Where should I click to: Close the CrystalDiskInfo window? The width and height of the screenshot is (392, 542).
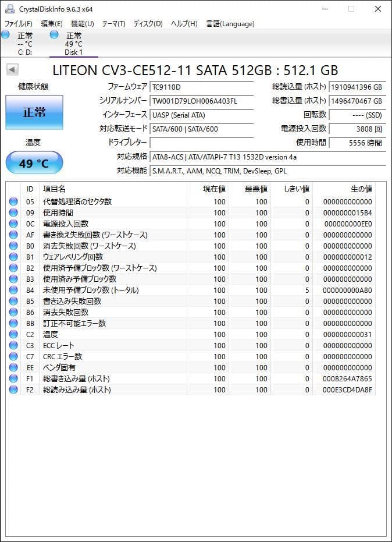click(x=378, y=9)
